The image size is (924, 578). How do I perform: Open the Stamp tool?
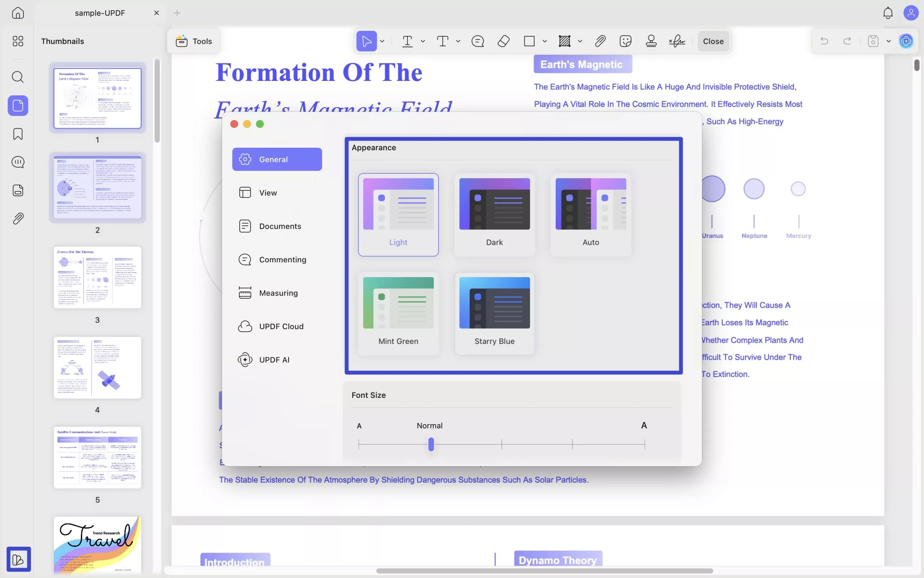(651, 41)
